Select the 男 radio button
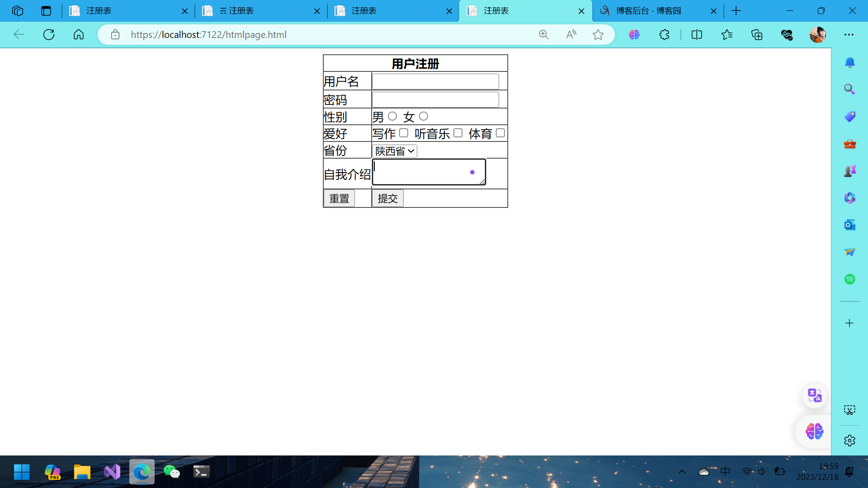The image size is (868, 488). (392, 117)
